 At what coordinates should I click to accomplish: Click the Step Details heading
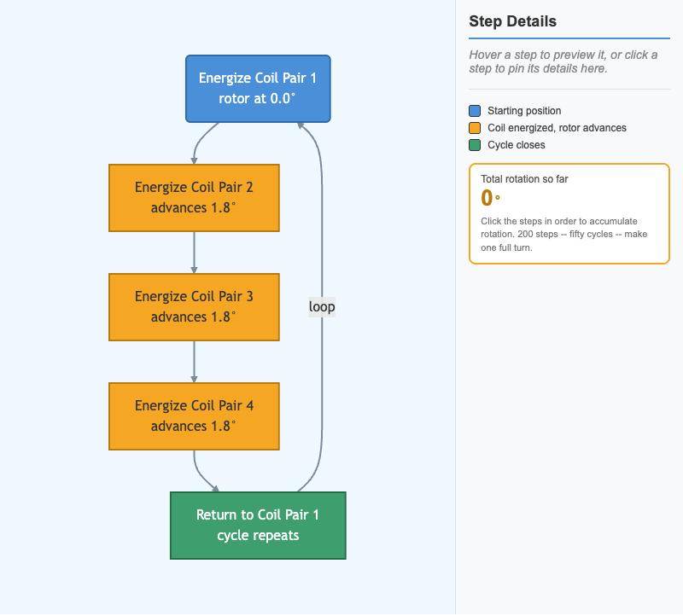(513, 21)
